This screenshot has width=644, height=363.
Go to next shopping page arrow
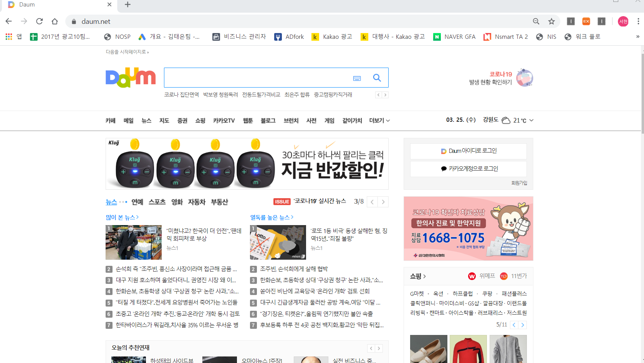click(x=522, y=325)
